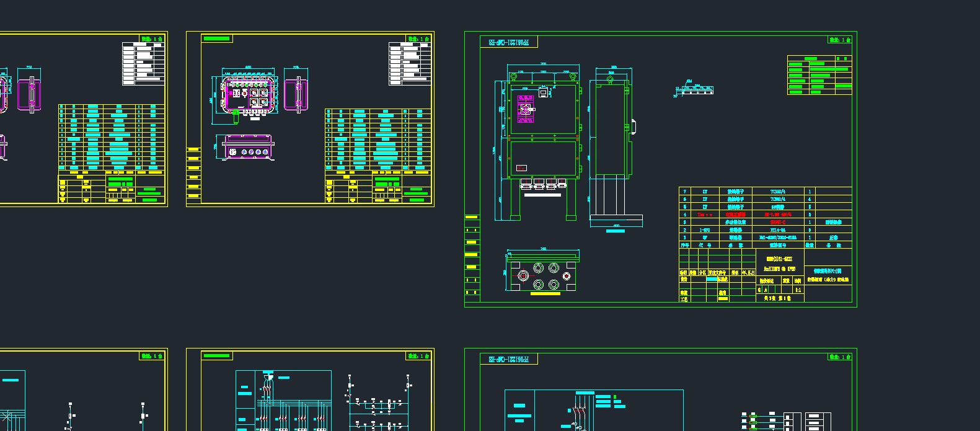Image resolution: width=980 pixels, height=431 pixels.
Task: Click the cyan bar under the side view
Action: pyautogui.click(x=616, y=231)
